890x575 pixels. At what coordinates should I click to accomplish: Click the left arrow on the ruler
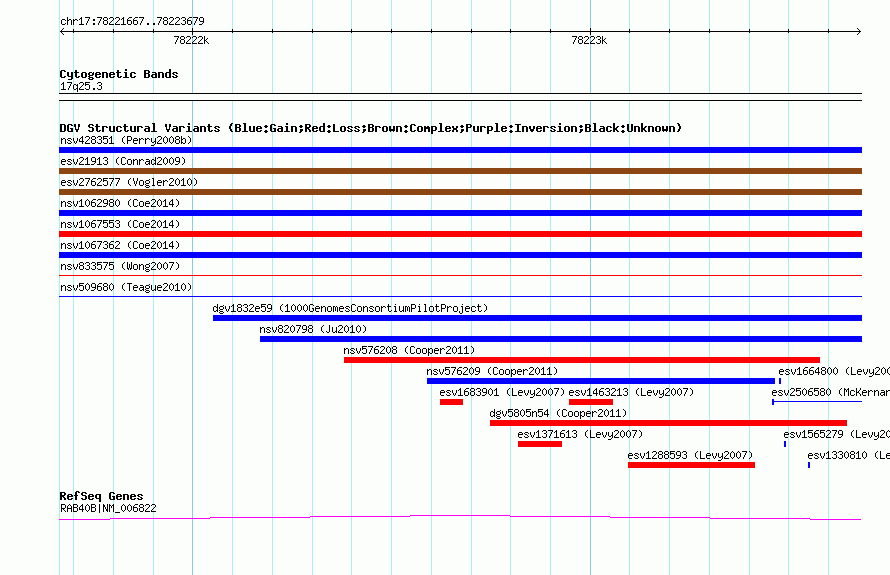coord(63,31)
